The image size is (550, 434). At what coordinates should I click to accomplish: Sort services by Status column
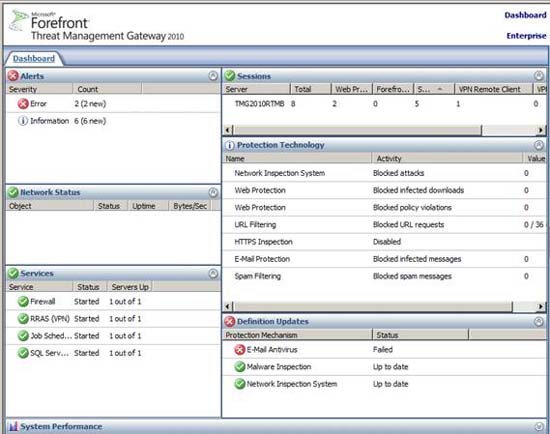90,287
